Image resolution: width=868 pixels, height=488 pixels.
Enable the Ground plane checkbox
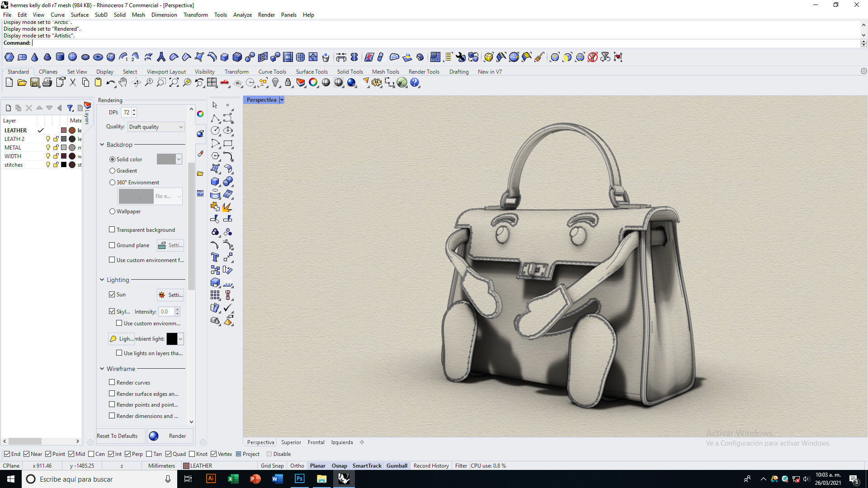point(112,245)
